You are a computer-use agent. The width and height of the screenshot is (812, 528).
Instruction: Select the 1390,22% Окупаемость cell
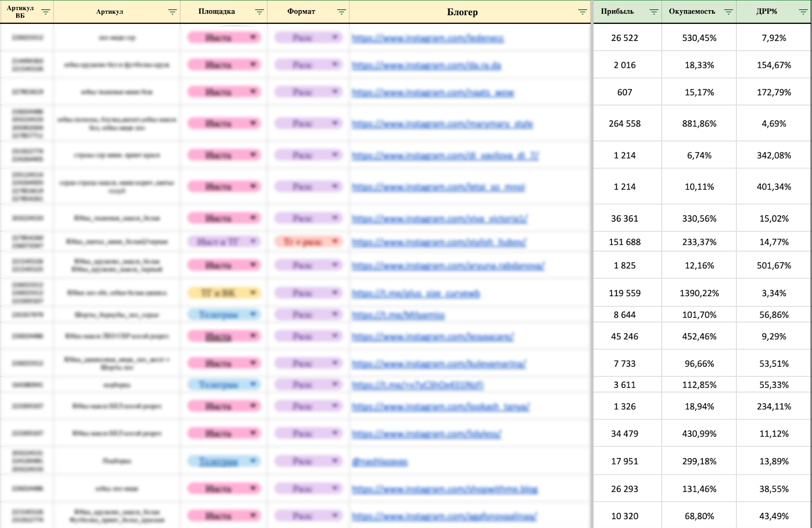pos(699,293)
